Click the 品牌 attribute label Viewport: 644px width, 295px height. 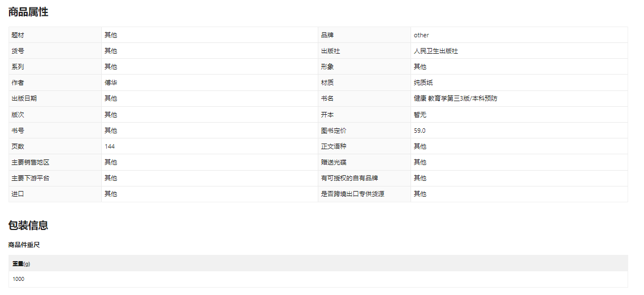pos(327,35)
